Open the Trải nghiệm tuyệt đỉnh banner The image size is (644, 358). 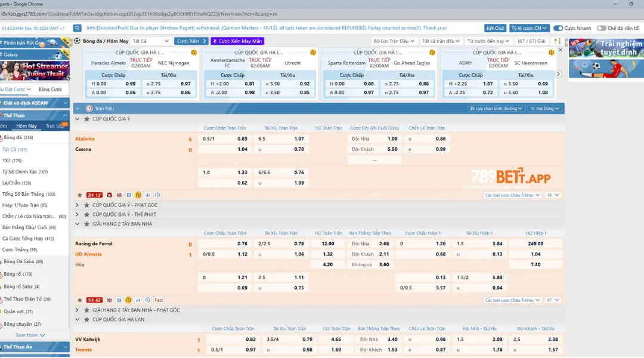[606, 48]
